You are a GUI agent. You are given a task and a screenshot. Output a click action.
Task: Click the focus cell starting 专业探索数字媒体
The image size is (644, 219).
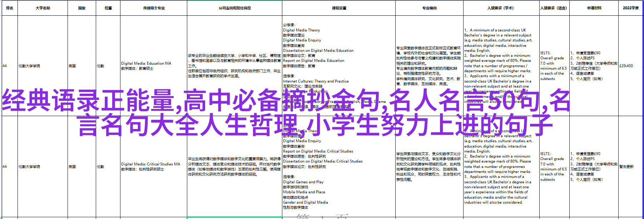(429, 66)
